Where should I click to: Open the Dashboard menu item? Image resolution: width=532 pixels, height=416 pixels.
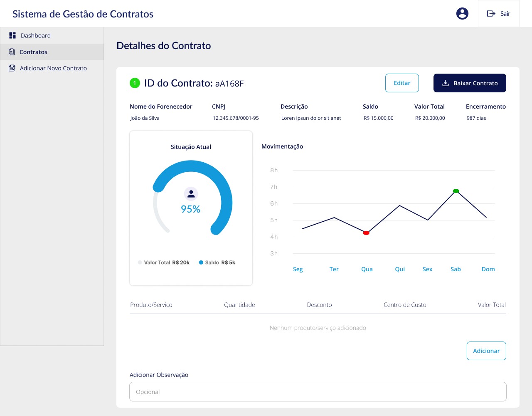(x=52, y=36)
